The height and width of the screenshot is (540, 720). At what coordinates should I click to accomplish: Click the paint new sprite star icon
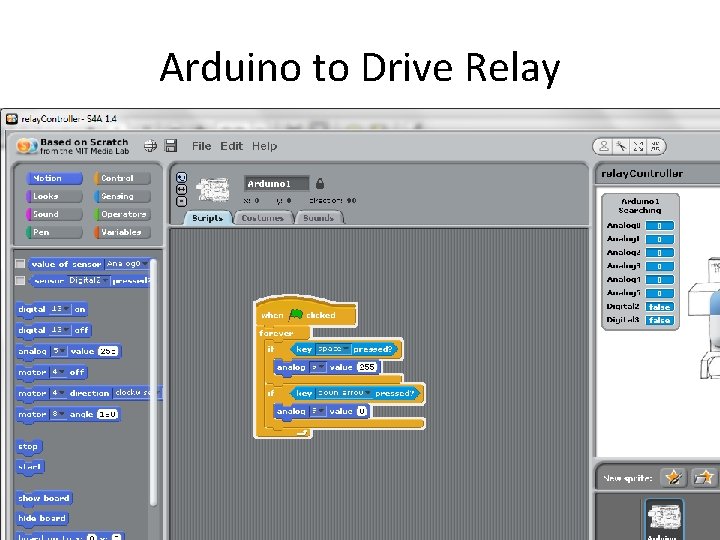coord(674,478)
